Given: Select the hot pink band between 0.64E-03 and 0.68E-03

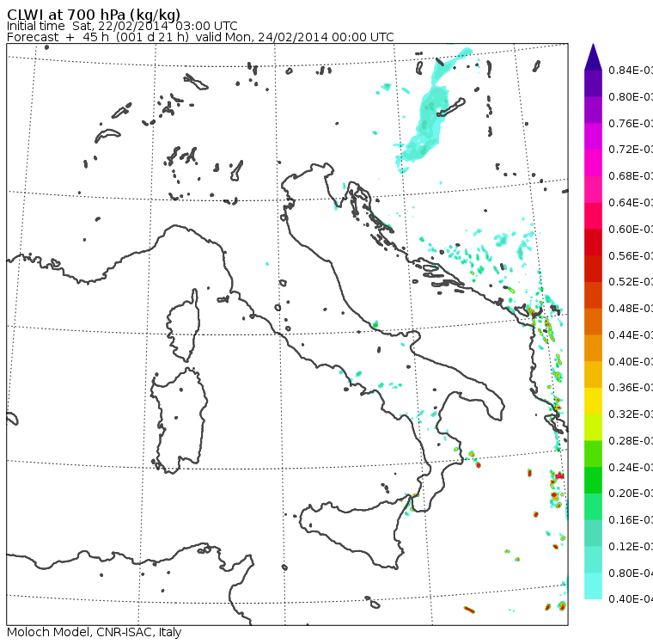Looking at the screenshot, I should coord(593,189).
